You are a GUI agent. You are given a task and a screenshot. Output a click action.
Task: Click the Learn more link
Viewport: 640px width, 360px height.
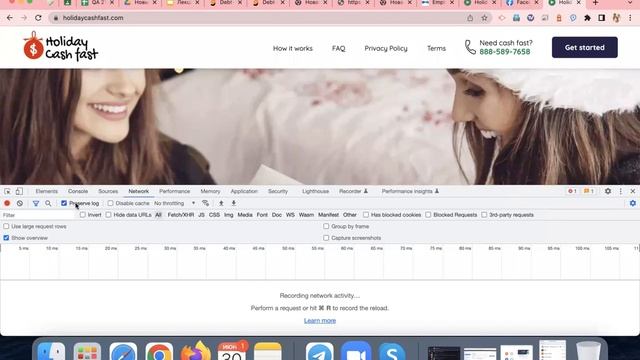coord(320,321)
